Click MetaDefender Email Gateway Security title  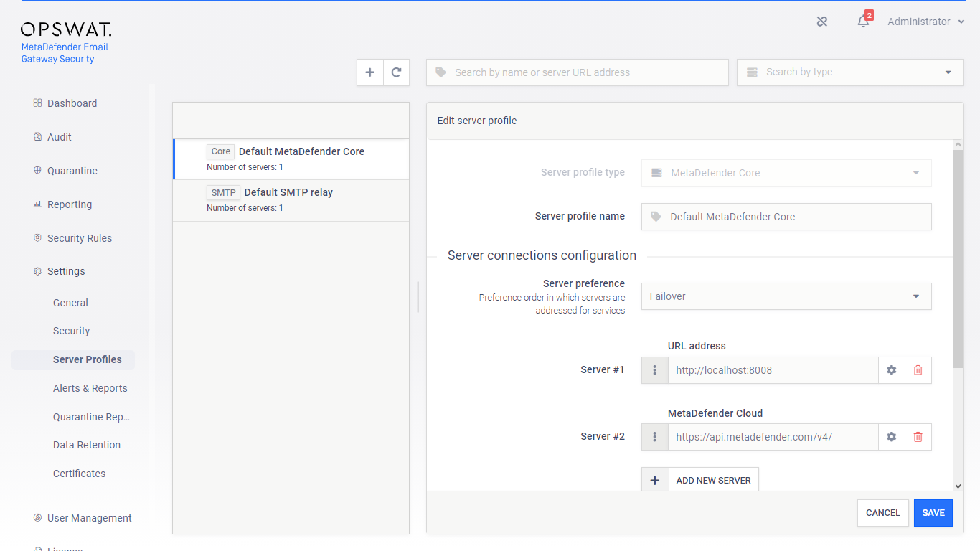click(65, 53)
